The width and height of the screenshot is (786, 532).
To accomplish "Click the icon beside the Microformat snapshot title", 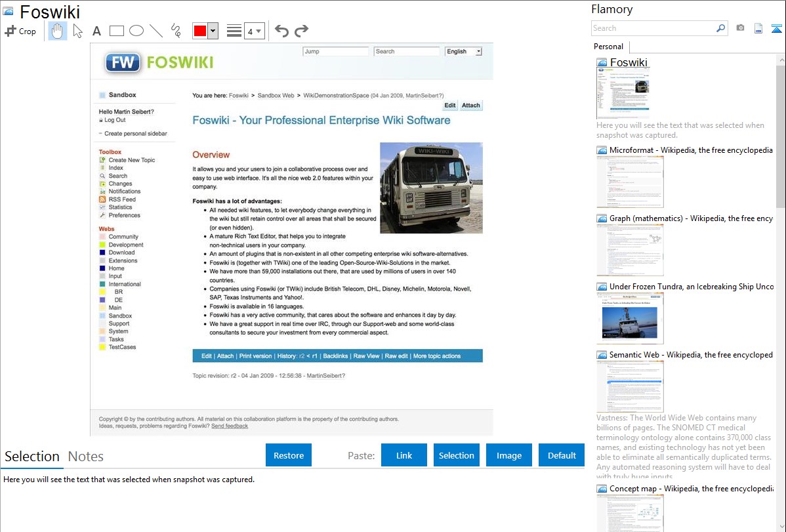I will [602, 150].
